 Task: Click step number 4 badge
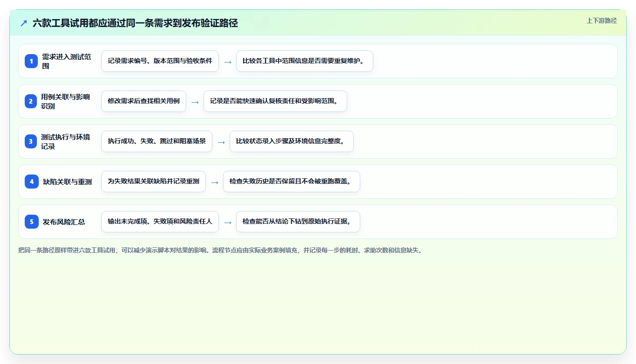[x=31, y=182]
